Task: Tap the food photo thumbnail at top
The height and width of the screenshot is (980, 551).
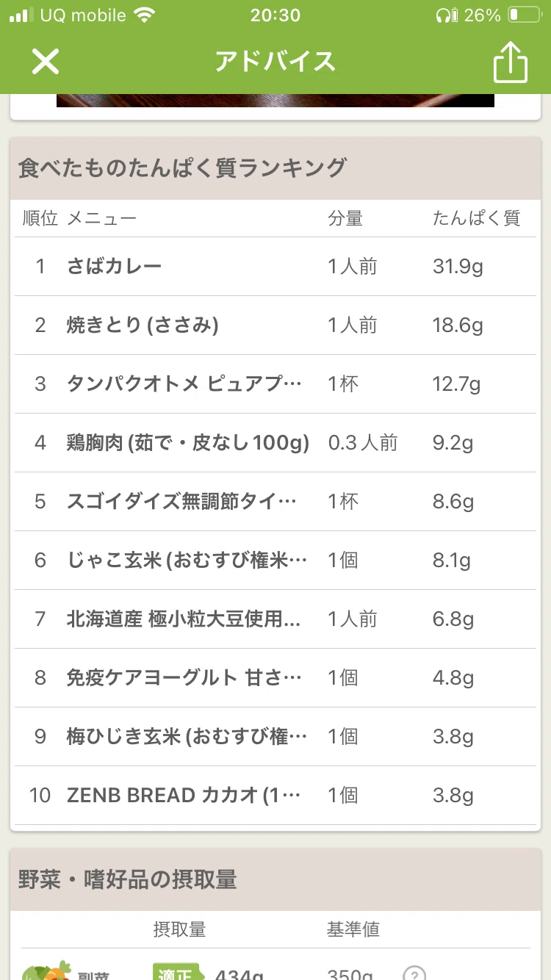Action: [275, 101]
